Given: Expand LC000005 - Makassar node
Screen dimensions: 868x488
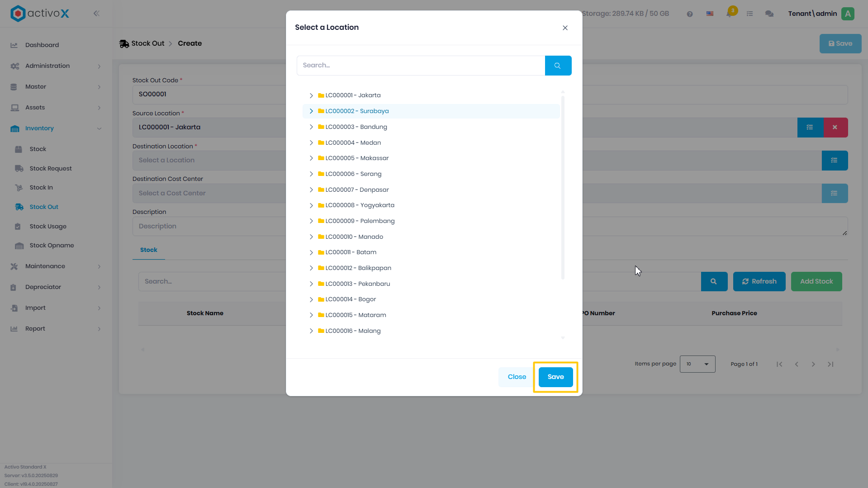Looking at the screenshot, I should tap(311, 158).
